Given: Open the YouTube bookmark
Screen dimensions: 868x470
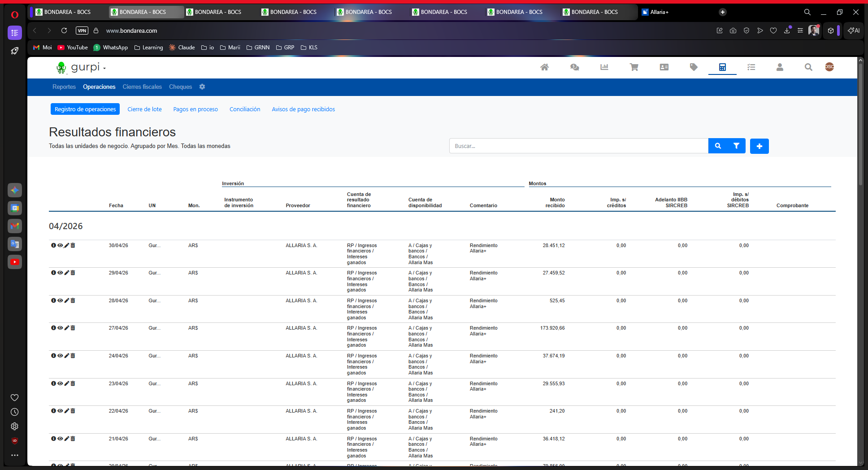Looking at the screenshot, I should pos(73,48).
